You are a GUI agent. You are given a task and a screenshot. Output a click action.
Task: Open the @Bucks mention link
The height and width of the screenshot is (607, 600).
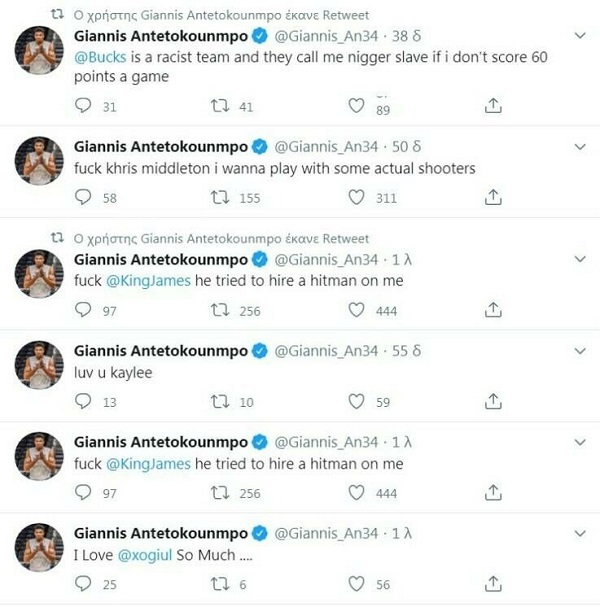[100, 57]
